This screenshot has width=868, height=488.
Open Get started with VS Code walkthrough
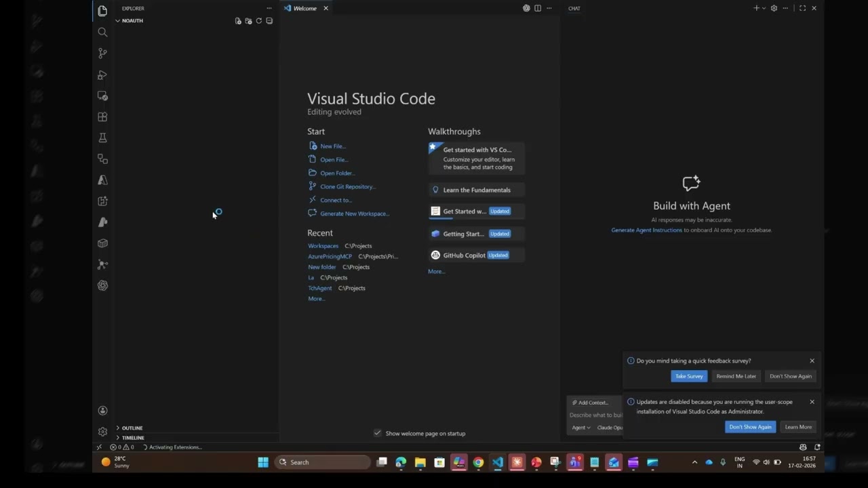pyautogui.click(x=477, y=158)
